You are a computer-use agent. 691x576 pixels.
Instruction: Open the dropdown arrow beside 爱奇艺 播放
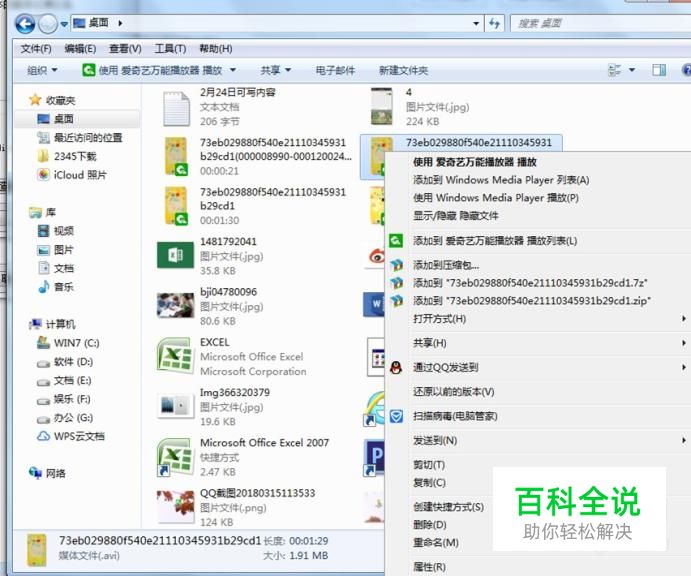(233, 70)
